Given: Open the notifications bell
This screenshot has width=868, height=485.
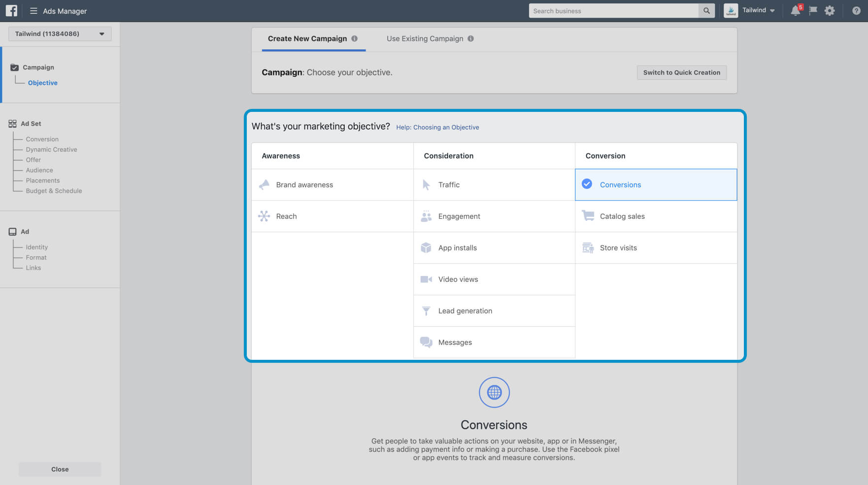Looking at the screenshot, I should pyautogui.click(x=795, y=11).
